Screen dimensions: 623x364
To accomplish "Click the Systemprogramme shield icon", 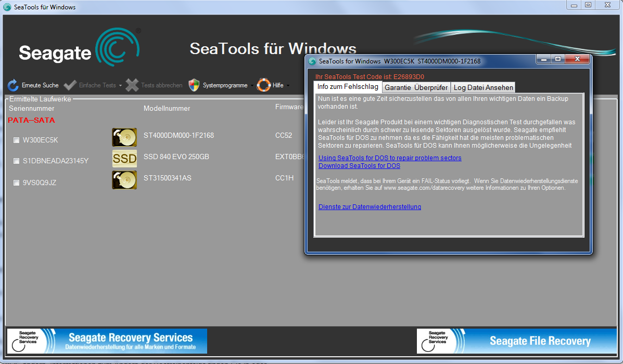I will click(x=194, y=85).
